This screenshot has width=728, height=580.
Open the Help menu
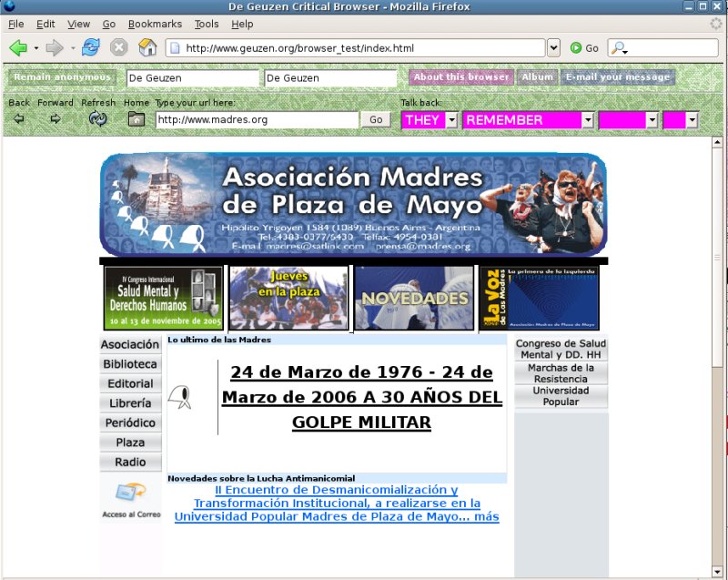coord(242,24)
